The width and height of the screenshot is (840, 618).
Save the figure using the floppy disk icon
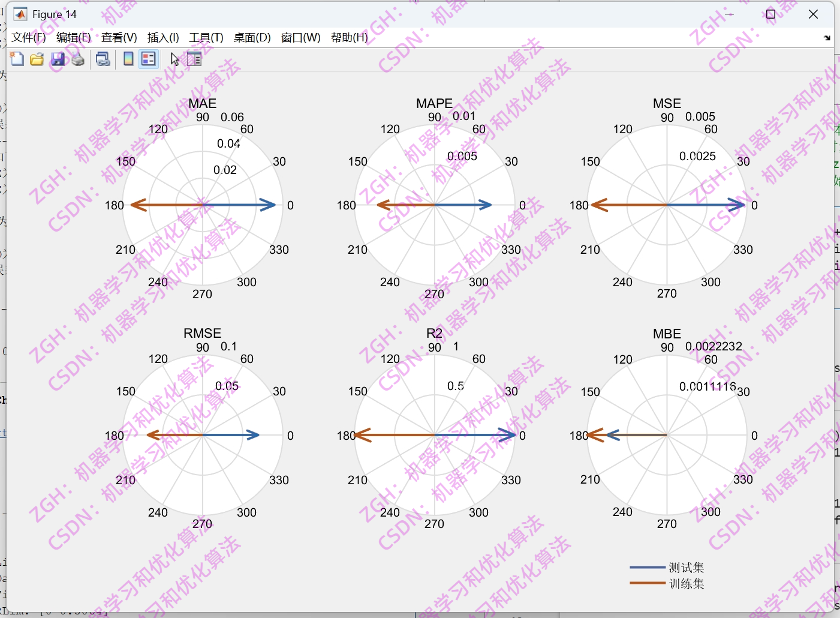click(58, 59)
